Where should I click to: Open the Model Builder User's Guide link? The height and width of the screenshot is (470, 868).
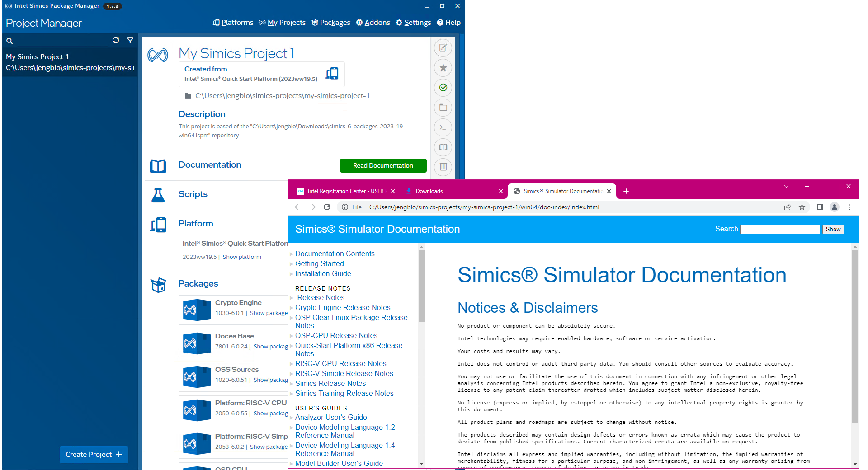click(339, 464)
